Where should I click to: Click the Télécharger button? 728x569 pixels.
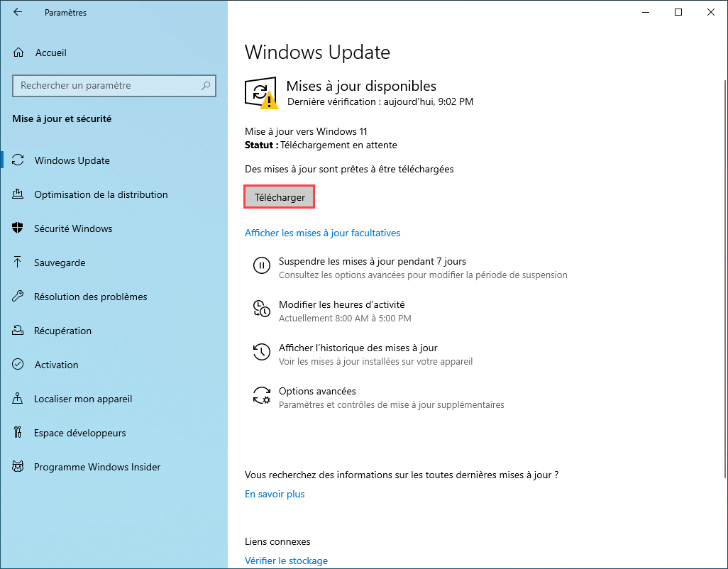[279, 197]
